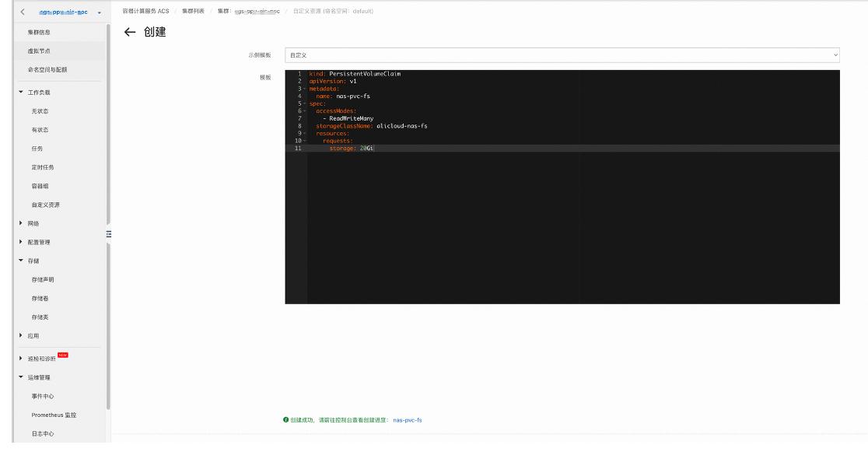Open 事件中心 under operations
The image size is (868, 452).
coord(43,397)
